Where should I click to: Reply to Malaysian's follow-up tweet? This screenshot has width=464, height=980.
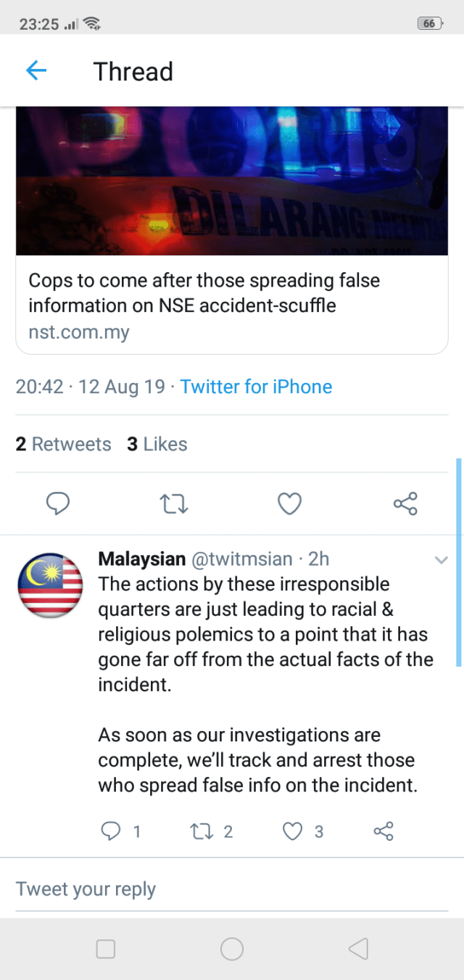[110, 831]
